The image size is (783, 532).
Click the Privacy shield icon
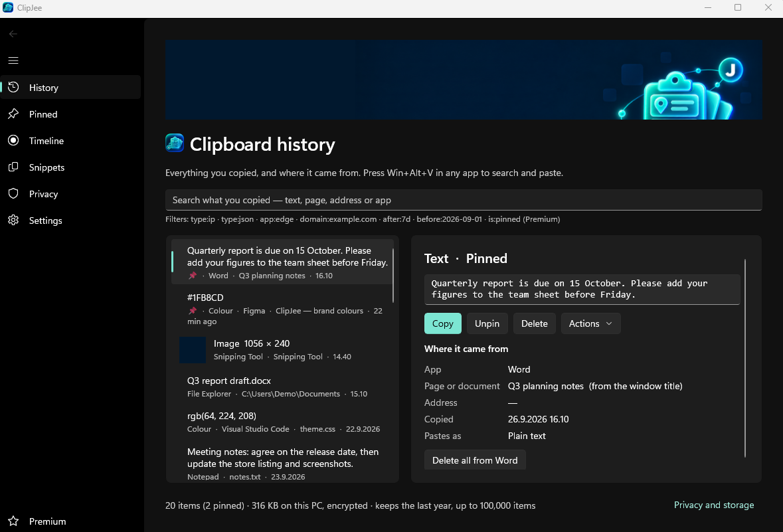(13, 193)
